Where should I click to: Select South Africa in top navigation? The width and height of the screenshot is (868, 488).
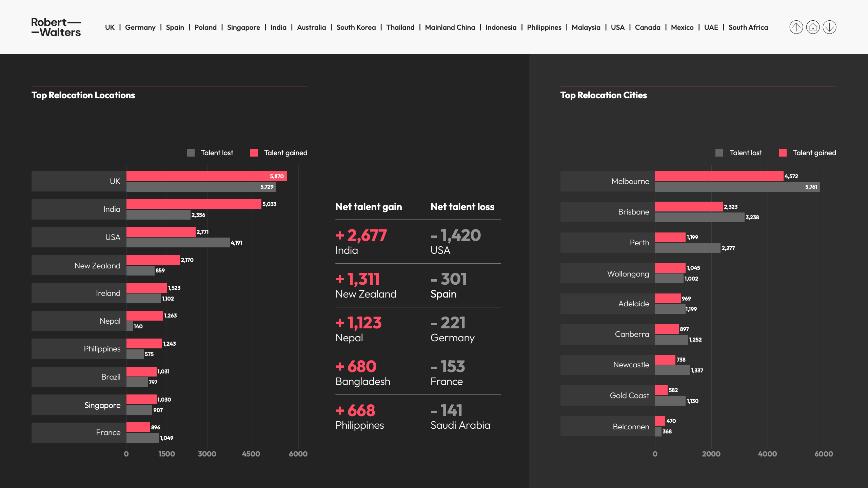(748, 27)
